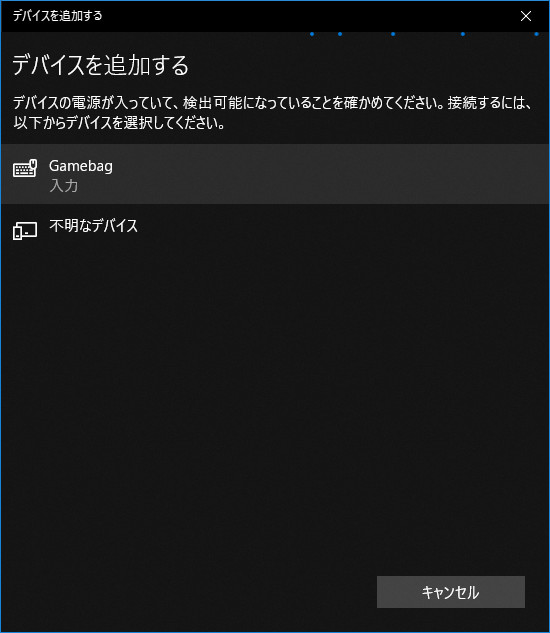
Task: Close the デバイスを追加する dialog window
Action: click(x=526, y=16)
